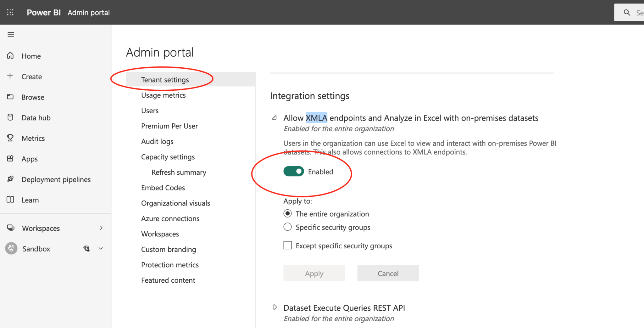Switch to Usage metrics settings
The height and width of the screenshot is (328, 644).
pyautogui.click(x=163, y=95)
